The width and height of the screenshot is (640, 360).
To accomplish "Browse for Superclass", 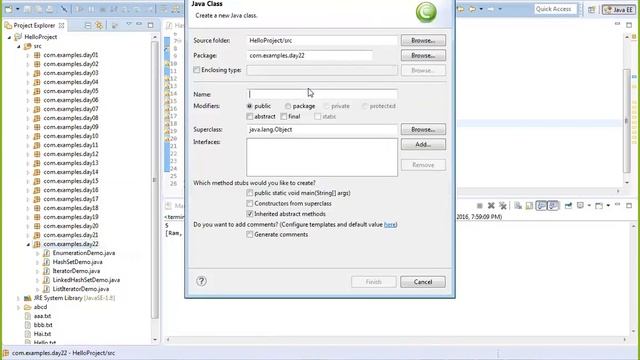I will 423,129.
